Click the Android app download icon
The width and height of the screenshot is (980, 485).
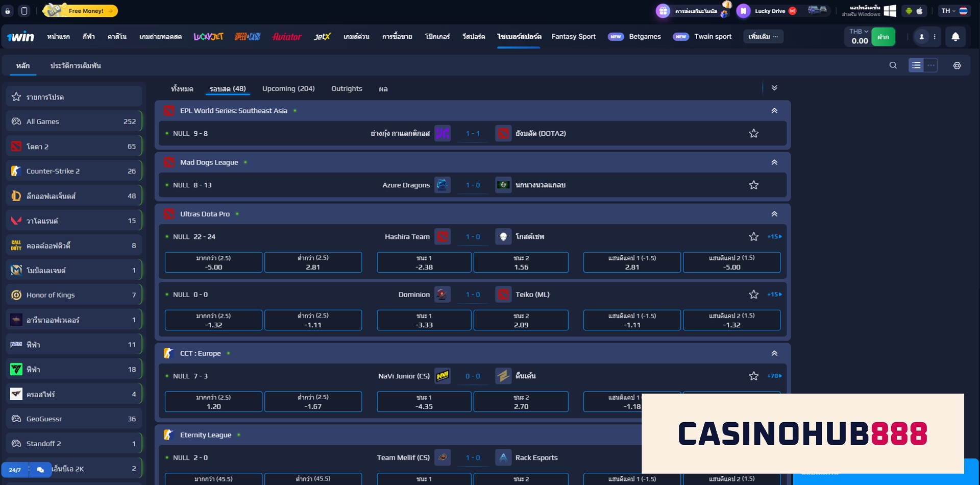[x=909, y=11]
